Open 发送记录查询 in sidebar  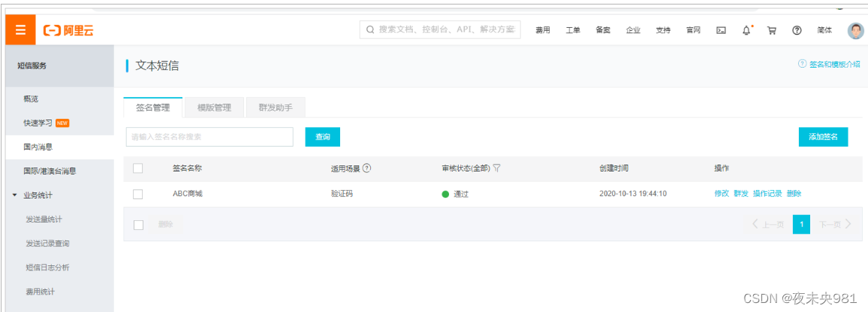click(47, 244)
